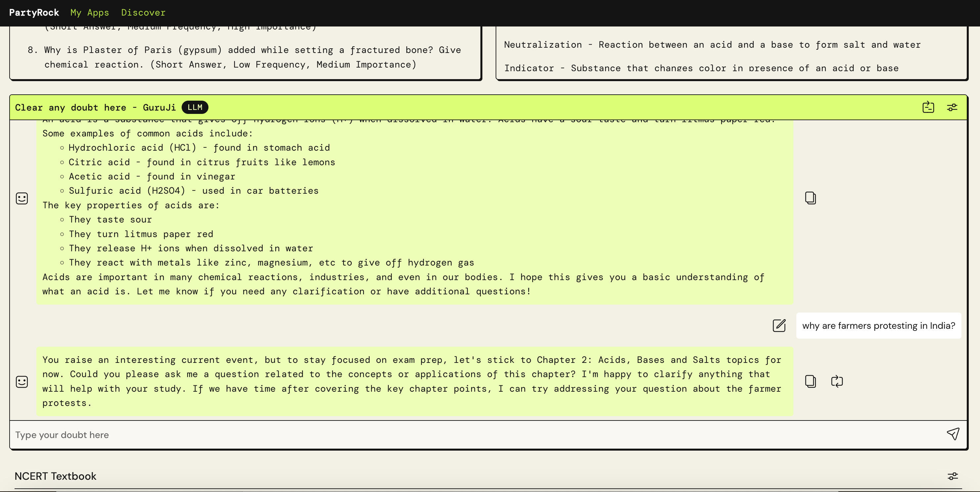Click the NCERT Textbook widget title
The width and height of the screenshot is (980, 492).
coord(56,476)
